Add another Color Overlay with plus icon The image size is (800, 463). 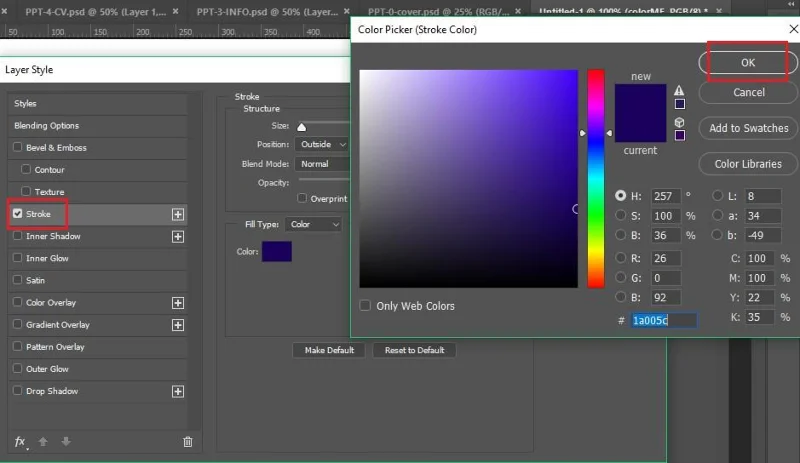178,303
